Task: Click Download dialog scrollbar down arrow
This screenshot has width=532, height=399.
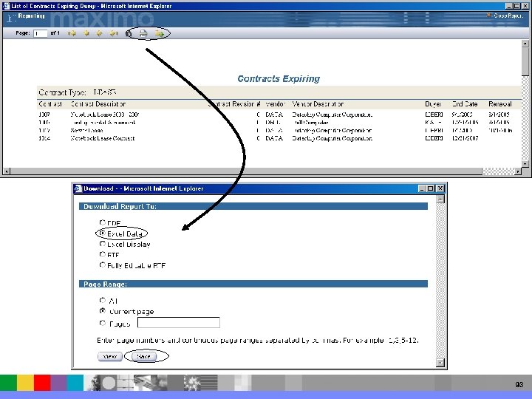Action: tap(440, 363)
